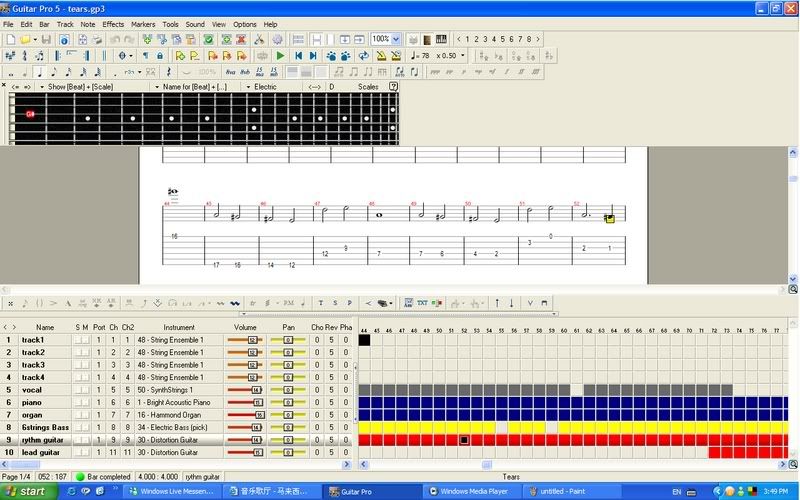This screenshot has width=800, height=500.
Task: Click the Go to first bar icon
Action: 298,56
